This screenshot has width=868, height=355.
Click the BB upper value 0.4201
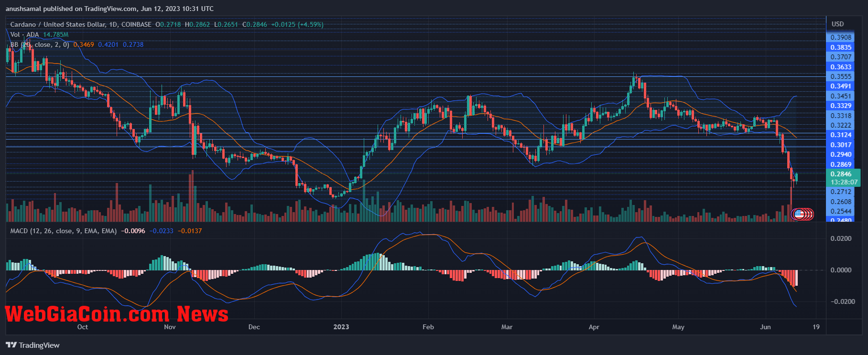[x=108, y=44]
